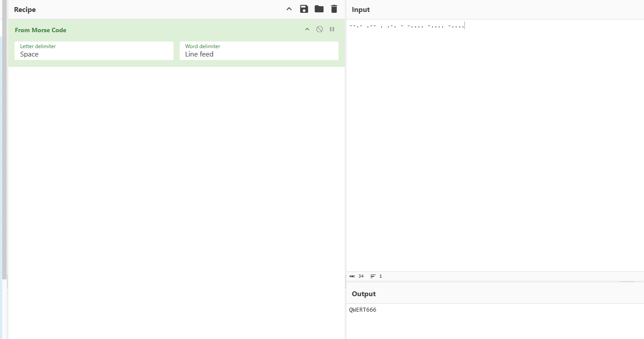Image resolution: width=644 pixels, height=339 pixels.
Task: Click the Recipe pane title
Action: coord(25,10)
